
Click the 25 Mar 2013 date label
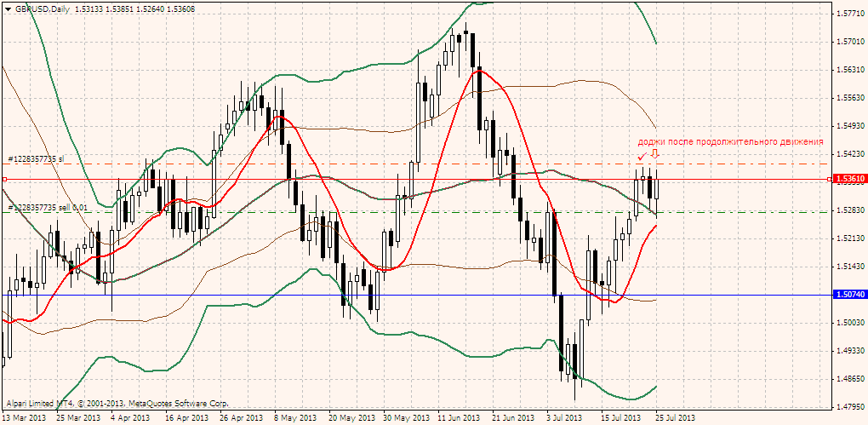pos(77,417)
